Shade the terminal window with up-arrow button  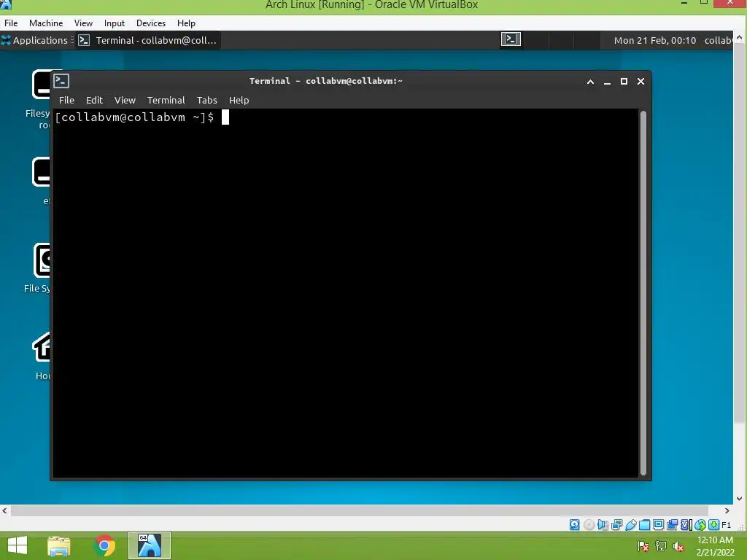pyautogui.click(x=590, y=82)
